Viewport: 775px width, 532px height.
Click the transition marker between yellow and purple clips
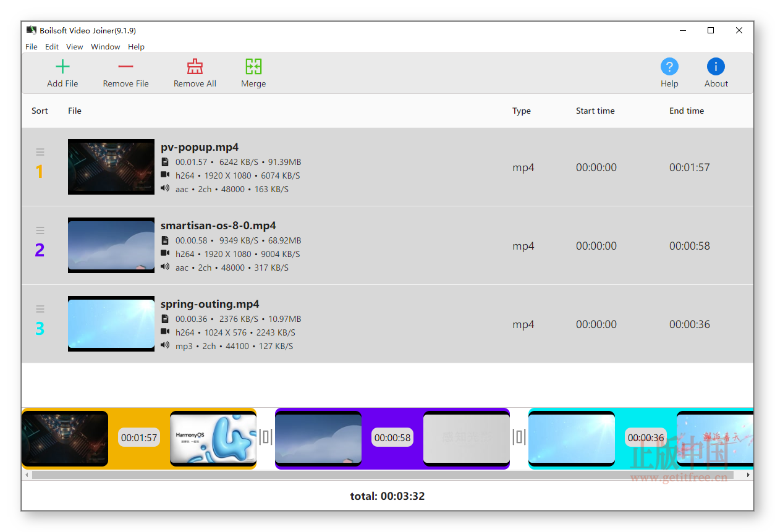[x=266, y=437]
